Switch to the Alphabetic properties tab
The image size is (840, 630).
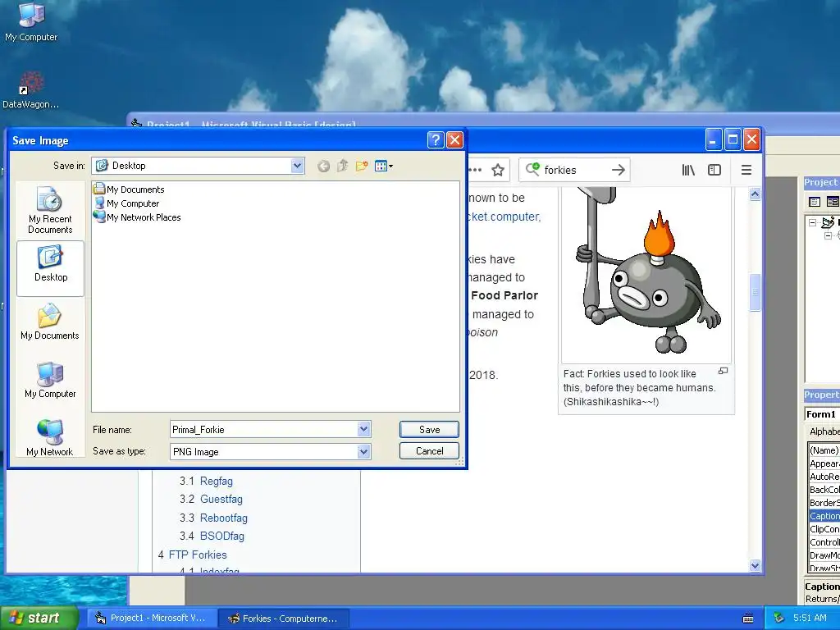(824, 431)
